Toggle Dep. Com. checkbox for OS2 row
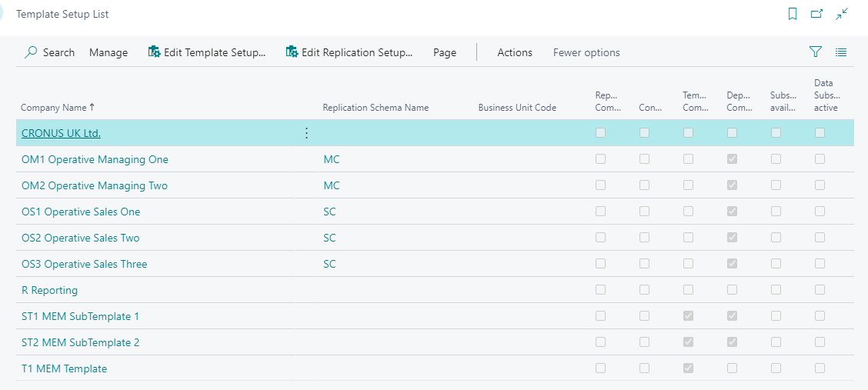This screenshot has height=390, width=868. [732, 238]
